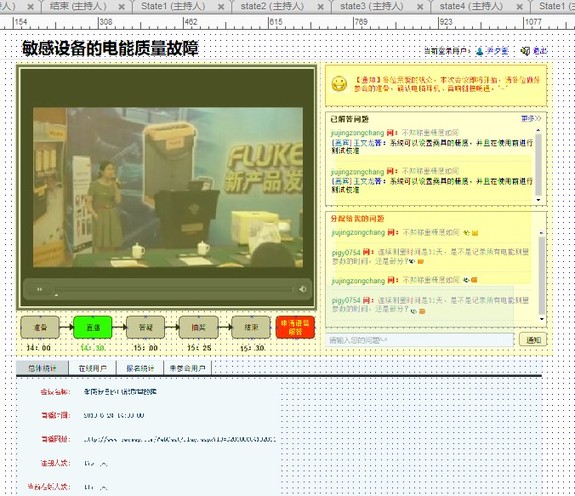Click the video frame showing the FLUKE presentation
This screenshot has width=575, height=496.
pos(168,187)
